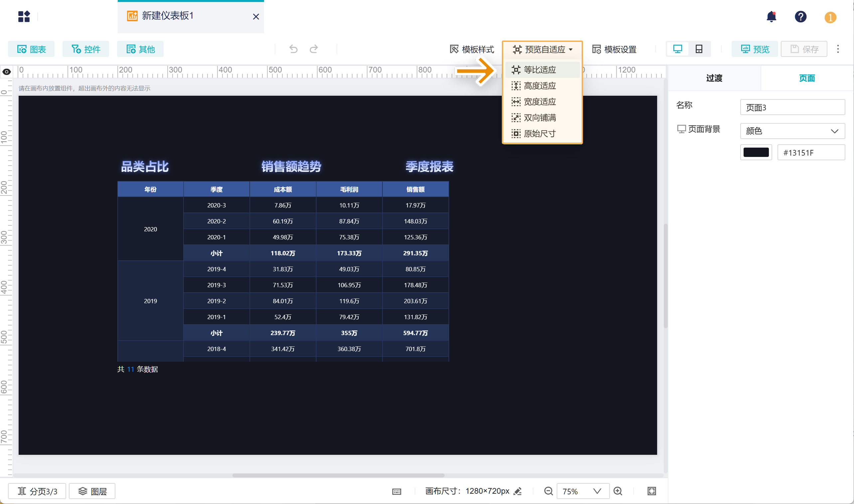This screenshot has height=504, width=854.
Task: Click the redo arrow icon
Action: click(x=314, y=49)
